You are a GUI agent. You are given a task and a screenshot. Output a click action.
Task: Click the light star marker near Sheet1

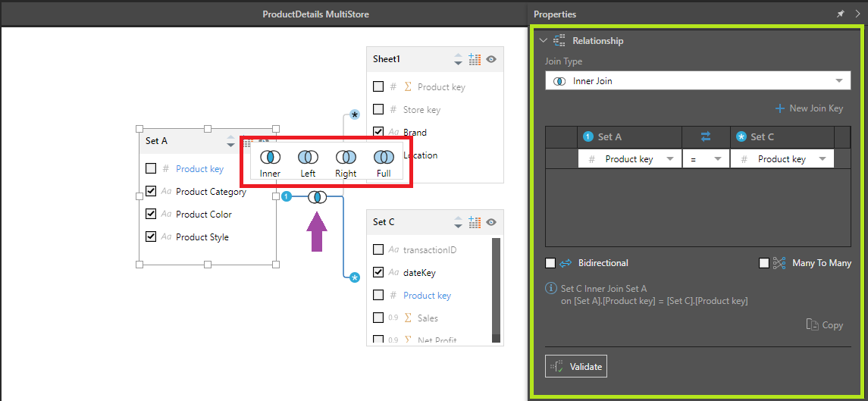click(355, 114)
